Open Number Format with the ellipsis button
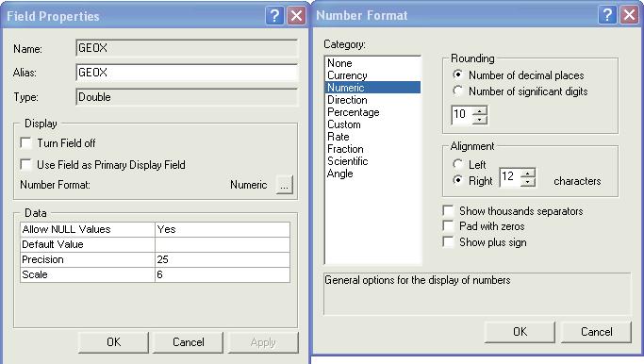Viewport: 644px width, 364px height. tap(284, 185)
